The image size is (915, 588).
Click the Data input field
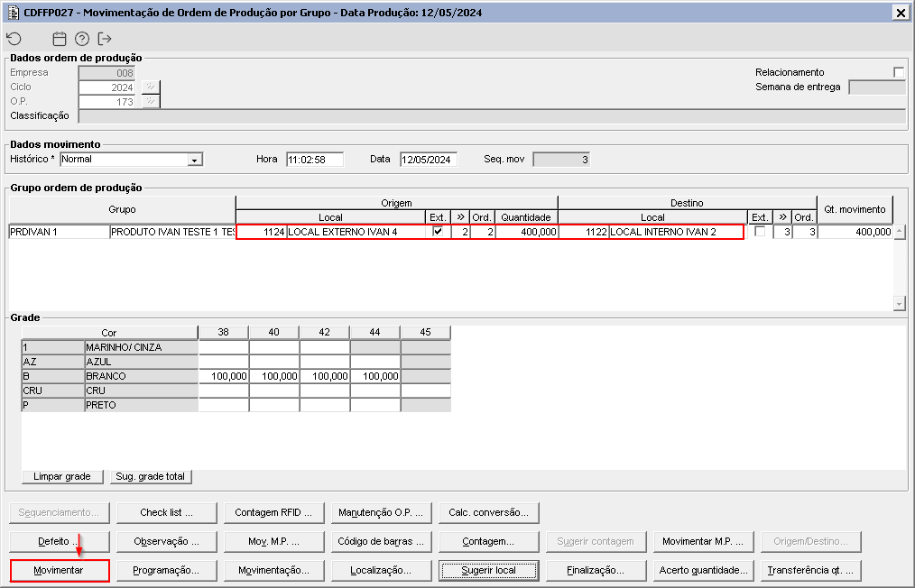pyautogui.click(x=429, y=160)
